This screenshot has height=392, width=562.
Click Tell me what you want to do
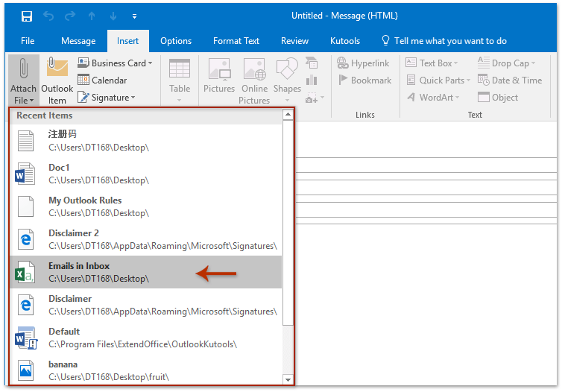[x=444, y=41]
